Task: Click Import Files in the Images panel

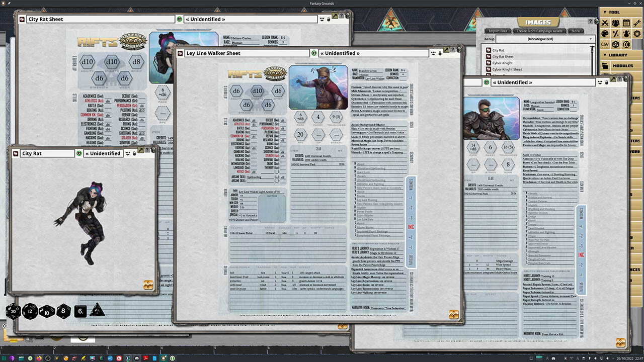Action: 498,31
